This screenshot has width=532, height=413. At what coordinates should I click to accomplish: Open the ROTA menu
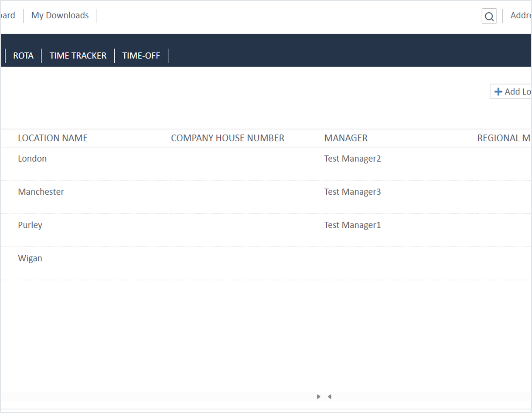click(23, 56)
